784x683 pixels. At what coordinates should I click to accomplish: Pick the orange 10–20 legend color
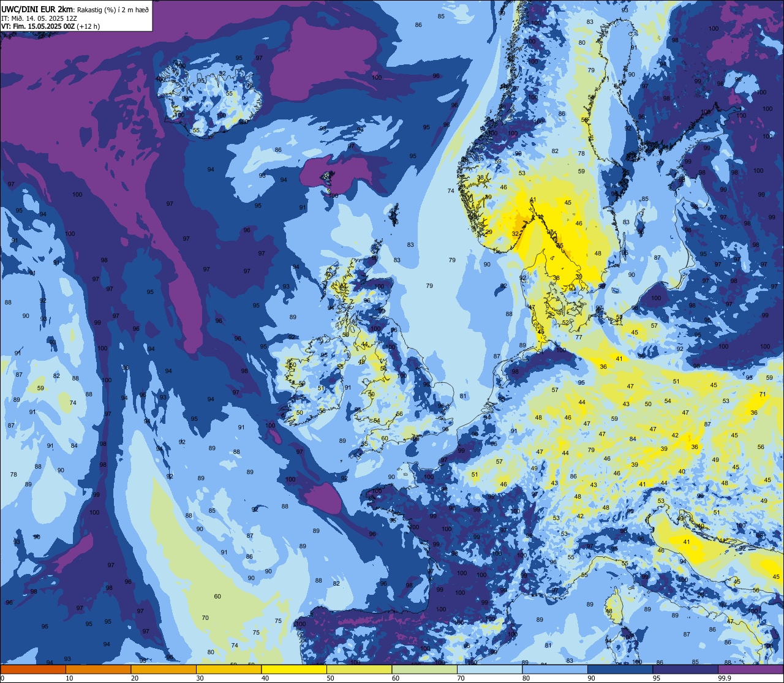point(98,669)
